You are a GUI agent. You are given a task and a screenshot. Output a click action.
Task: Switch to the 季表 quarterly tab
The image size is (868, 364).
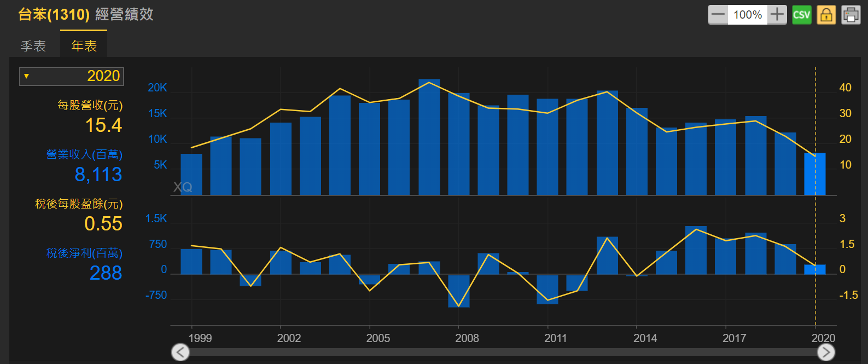point(33,46)
